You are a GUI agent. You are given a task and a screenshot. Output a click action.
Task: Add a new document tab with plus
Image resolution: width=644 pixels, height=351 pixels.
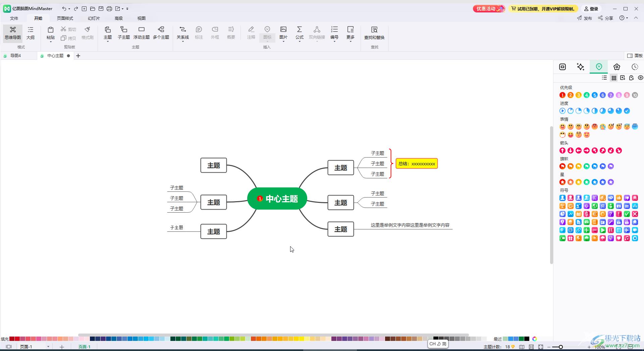click(x=78, y=56)
